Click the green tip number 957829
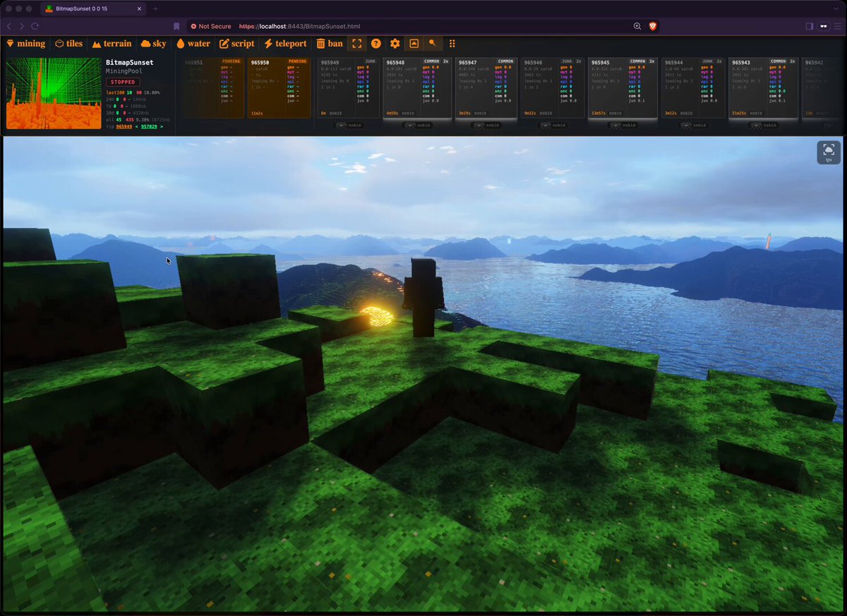 point(150,126)
